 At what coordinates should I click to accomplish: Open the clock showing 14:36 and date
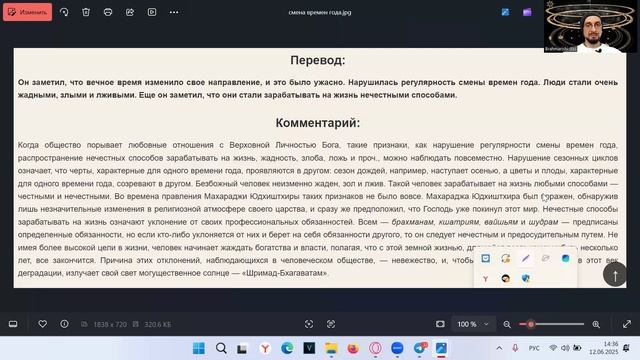pyautogui.click(x=603, y=348)
